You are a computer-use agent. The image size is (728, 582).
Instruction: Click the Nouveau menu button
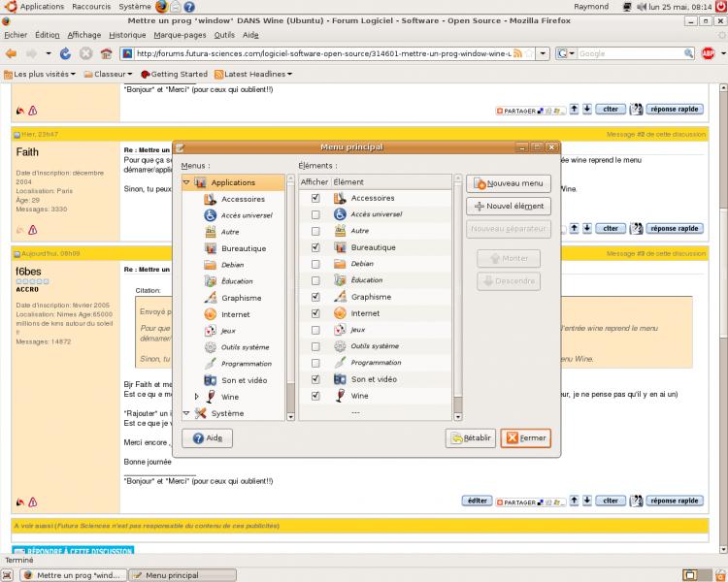[509, 183]
